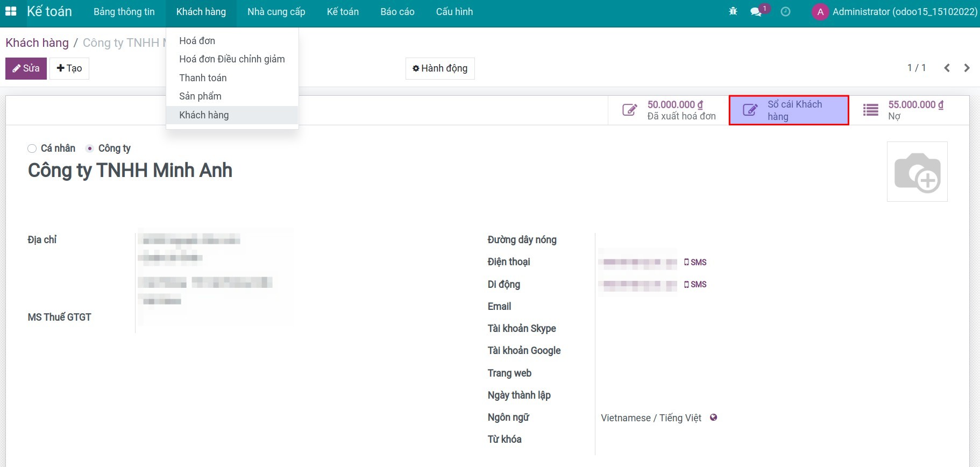This screenshot has height=467, width=980.
Task: Click the bug debug tools icon
Action: point(733,11)
